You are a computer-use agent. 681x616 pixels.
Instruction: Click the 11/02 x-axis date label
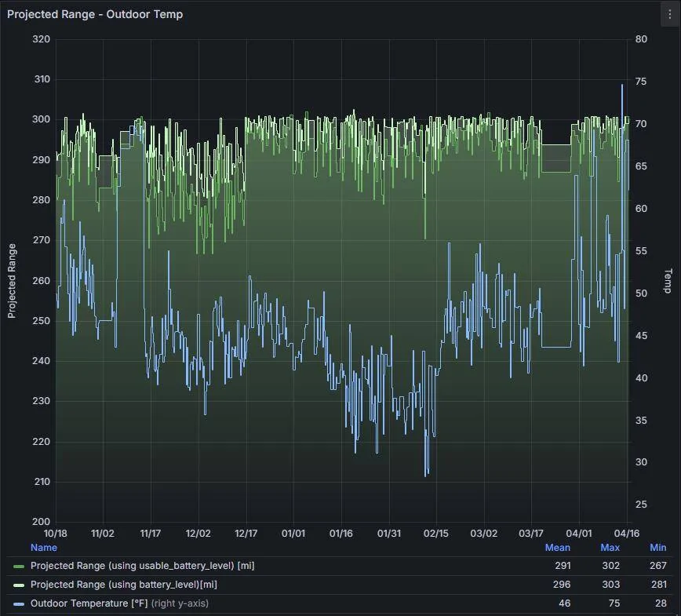103,533
